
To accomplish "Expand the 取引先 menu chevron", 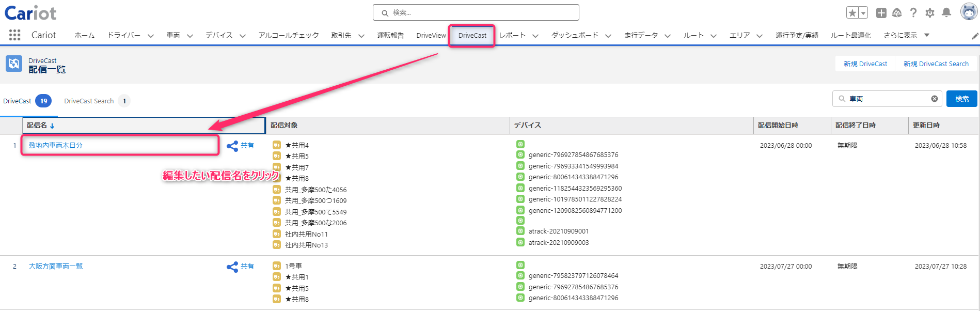I will (x=361, y=36).
